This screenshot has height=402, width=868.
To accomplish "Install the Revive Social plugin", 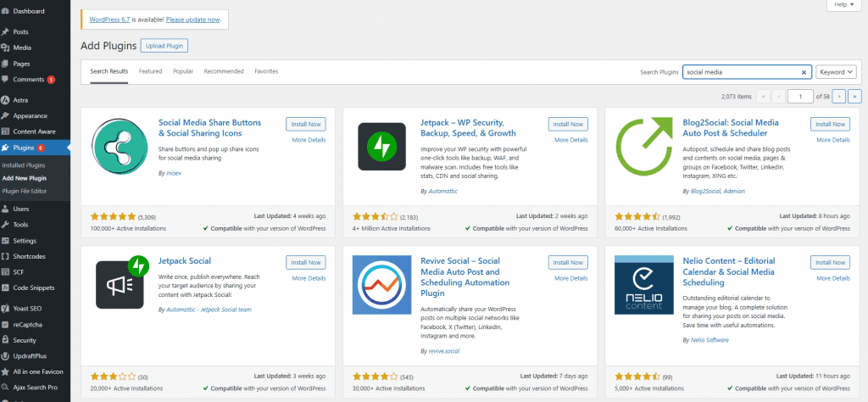I will (568, 262).
